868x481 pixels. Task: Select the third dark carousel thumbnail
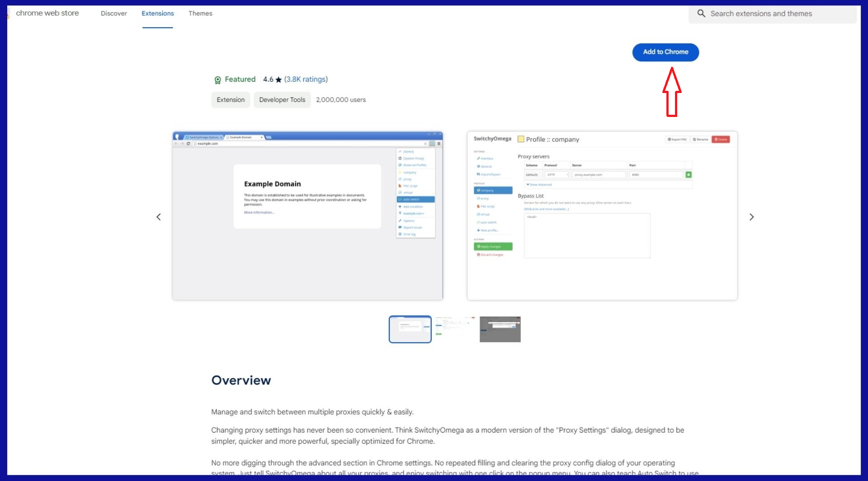(500, 329)
